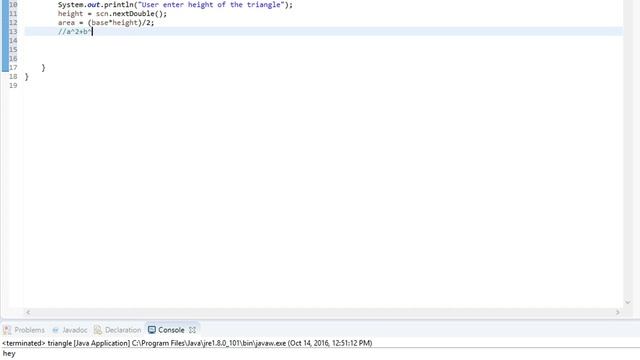This screenshot has height=360, width=640.
Task: Click the area calculation on line 12
Action: click(106, 23)
